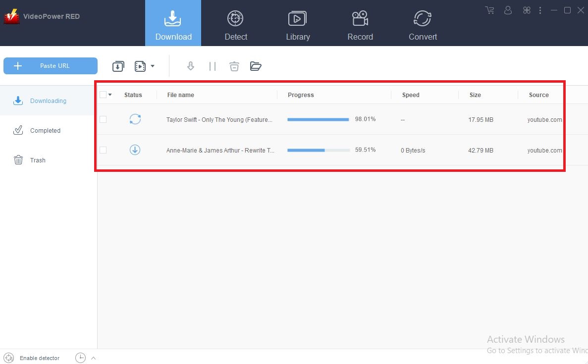
Task: Click the Enable detector target icon
Action: point(9,358)
